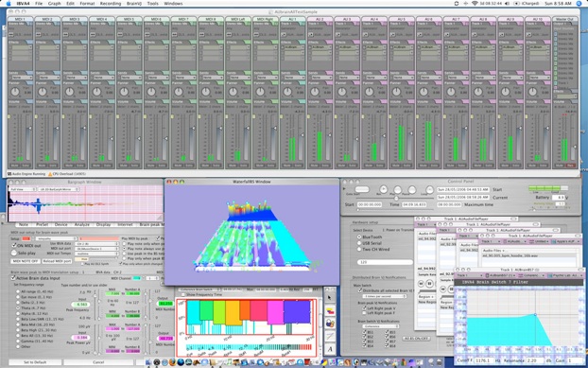Switch to the Analyze tab
The width and height of the screenshot is (588, 368).
tap(81, 224)
